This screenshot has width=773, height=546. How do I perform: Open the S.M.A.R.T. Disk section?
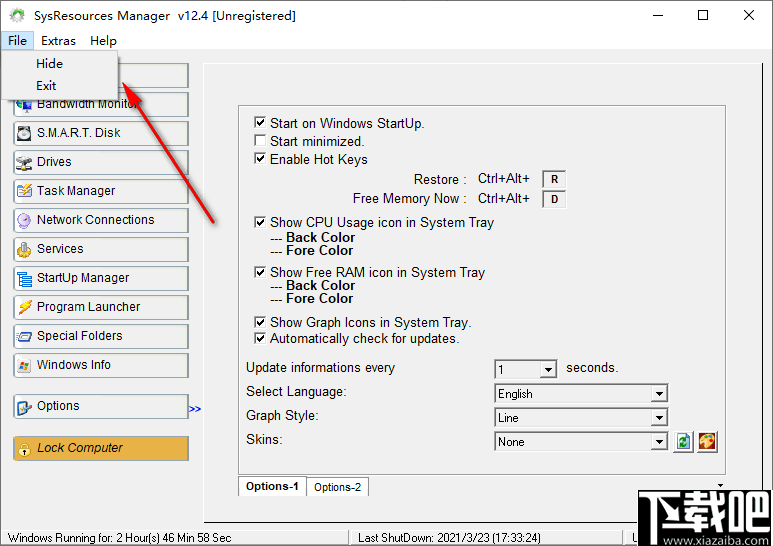coord(101,133)
